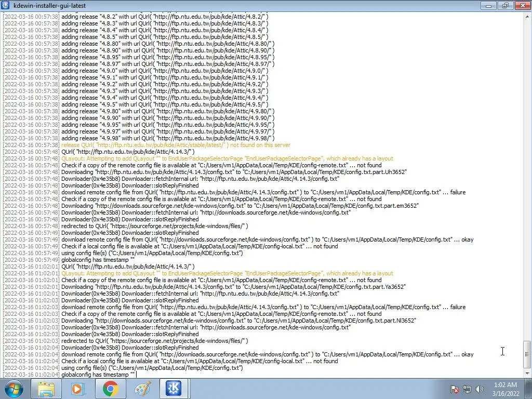Viewport: 532px width, 399px height.
Task: Click the KDE icon in the title bar
Action: (5, 5)
